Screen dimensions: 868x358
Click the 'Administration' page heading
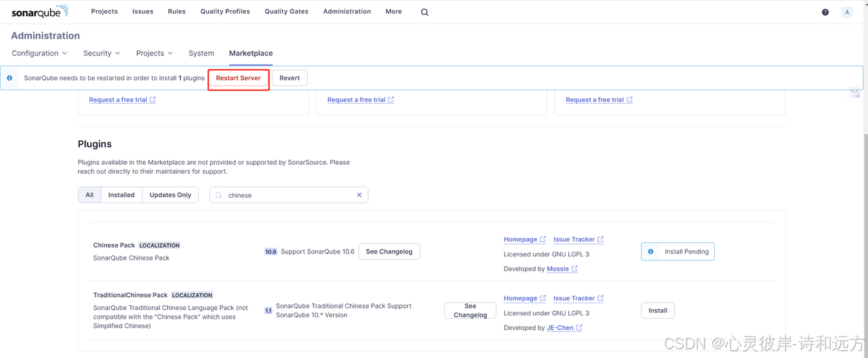click(x=45, y=36)
